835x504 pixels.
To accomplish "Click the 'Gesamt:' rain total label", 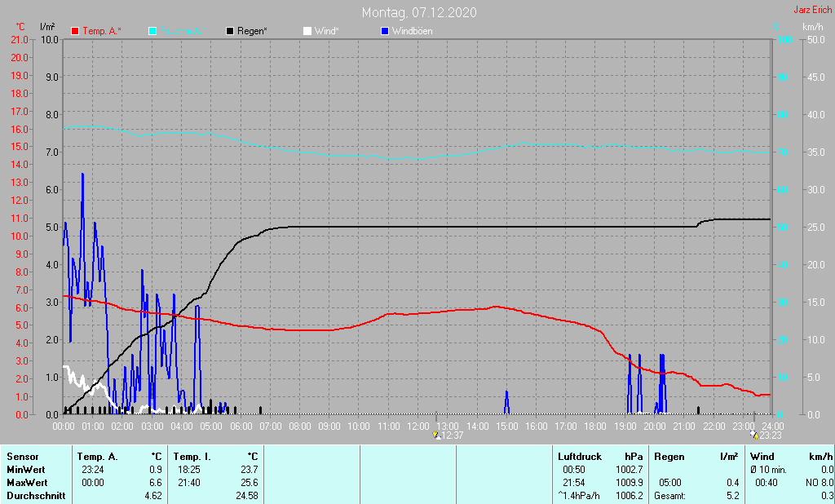I will pos(670,496).
